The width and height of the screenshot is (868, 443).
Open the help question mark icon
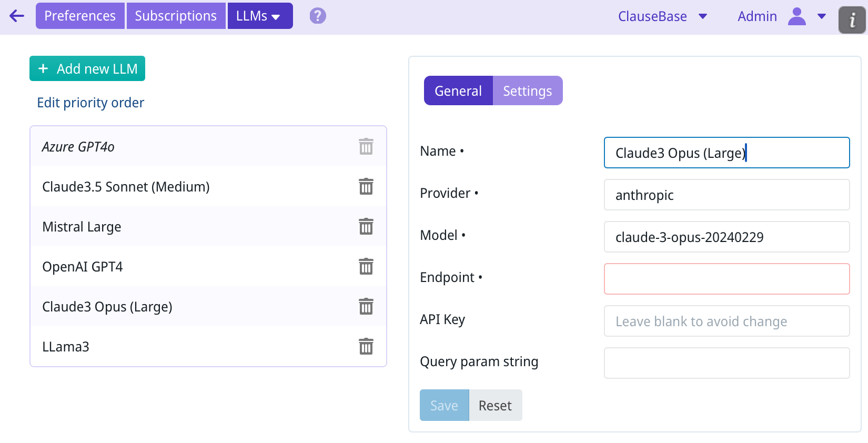pos(318,16)
